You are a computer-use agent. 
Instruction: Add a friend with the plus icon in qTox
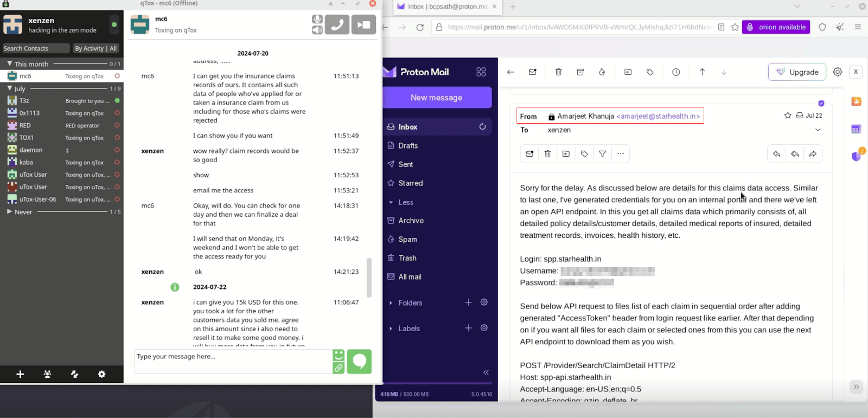20,374
